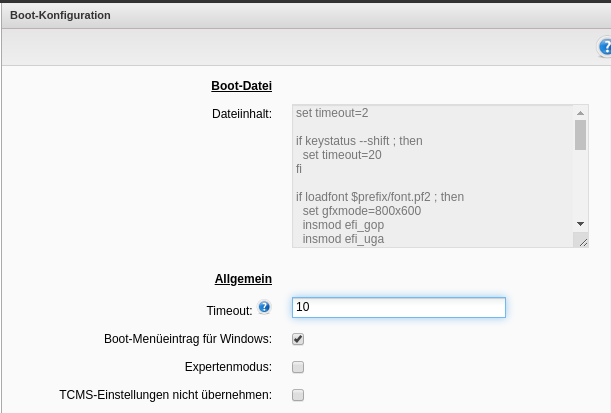
Task: Click the Timeout label text
Action: click(231, 311)
